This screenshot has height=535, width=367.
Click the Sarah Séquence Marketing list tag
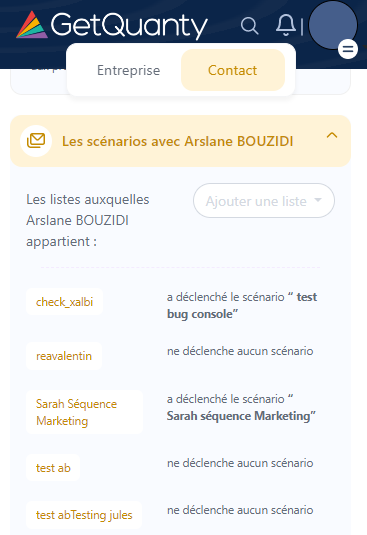coord(84,412)
